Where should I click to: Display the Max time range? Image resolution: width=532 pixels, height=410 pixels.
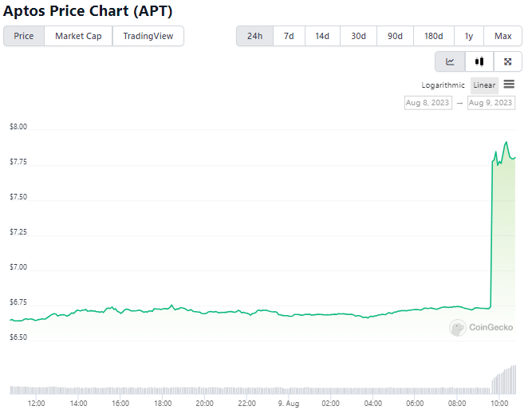pyautogui.click(x=502, y=36)
